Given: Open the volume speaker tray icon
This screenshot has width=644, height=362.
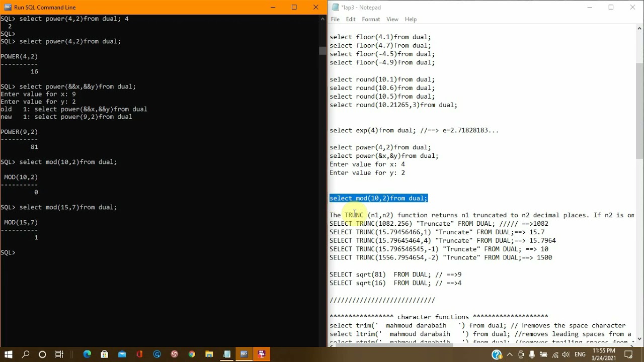Looking at the screenshot, I should point(567,355).
